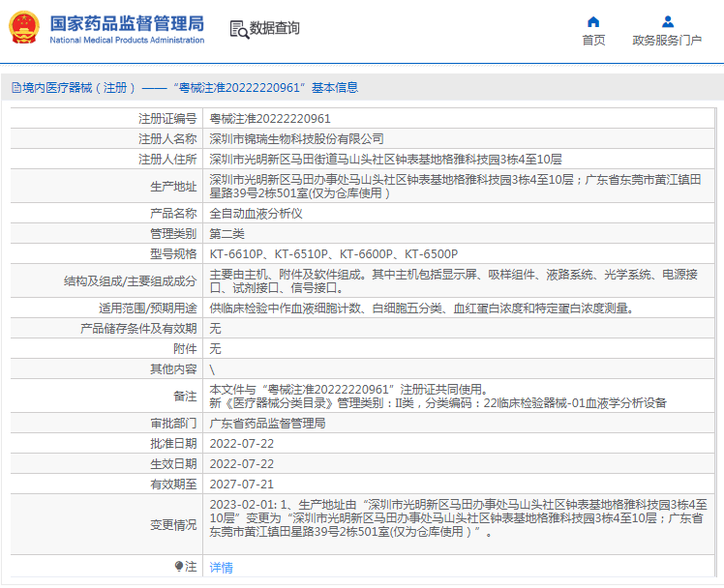This screenshot has width=724, height=588.
Task: Select 广东省药品监督管理局 approval department
Action: click(x=267, y=424)
